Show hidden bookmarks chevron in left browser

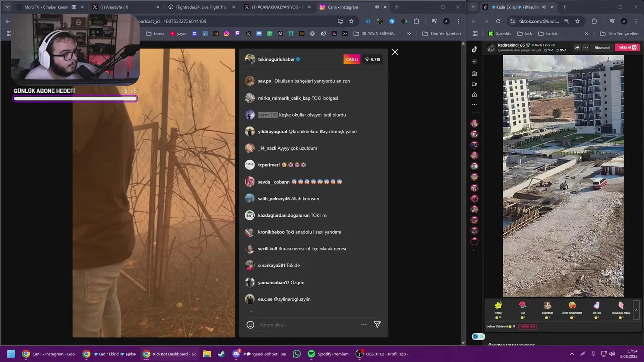(x=409, y=34)
